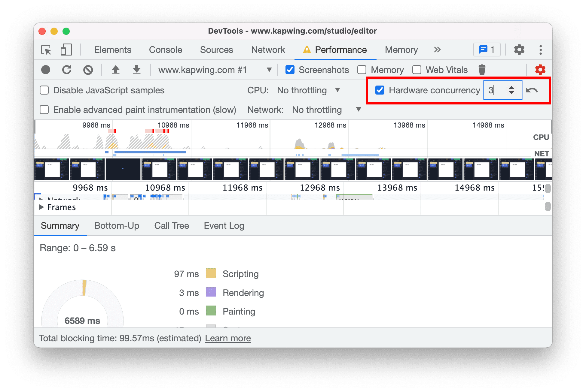Enable the Memory checkbox
The width and height of the screenshot is (586, 392).
tap(363, 69)
